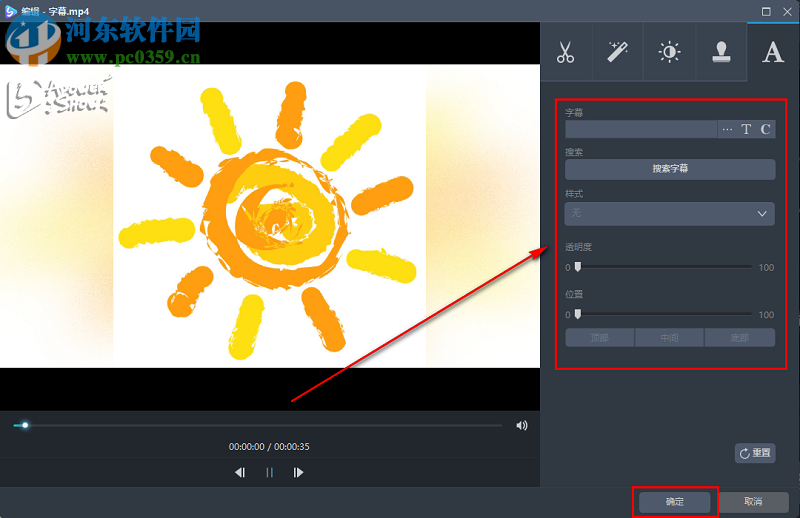Step to the next frame

[x=298, y=473]
